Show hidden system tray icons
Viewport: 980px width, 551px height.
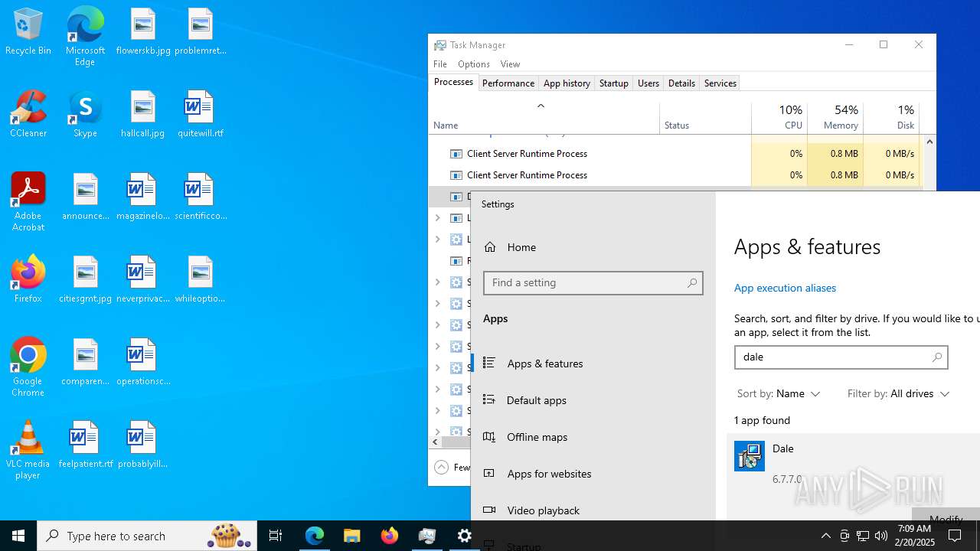[x=825, y=536]
